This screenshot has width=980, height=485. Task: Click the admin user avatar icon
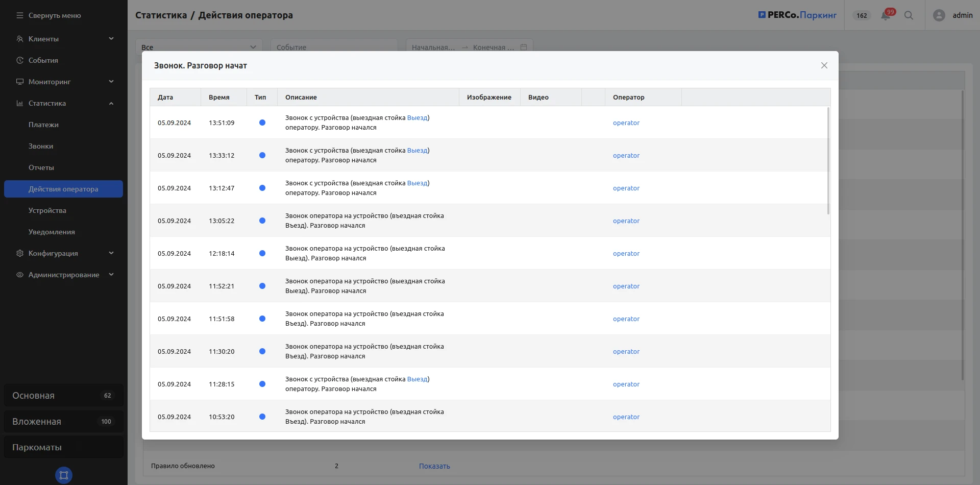[x=939, y=15]
